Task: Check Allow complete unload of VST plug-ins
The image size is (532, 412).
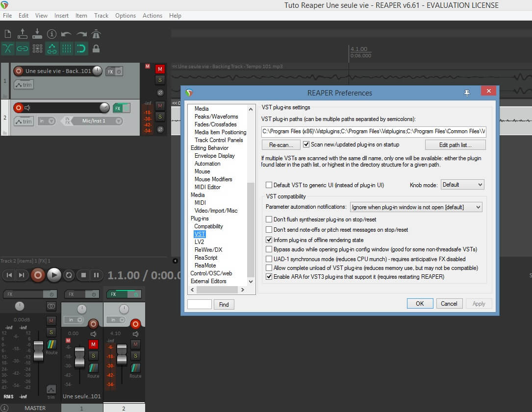Action: point(269,268)
